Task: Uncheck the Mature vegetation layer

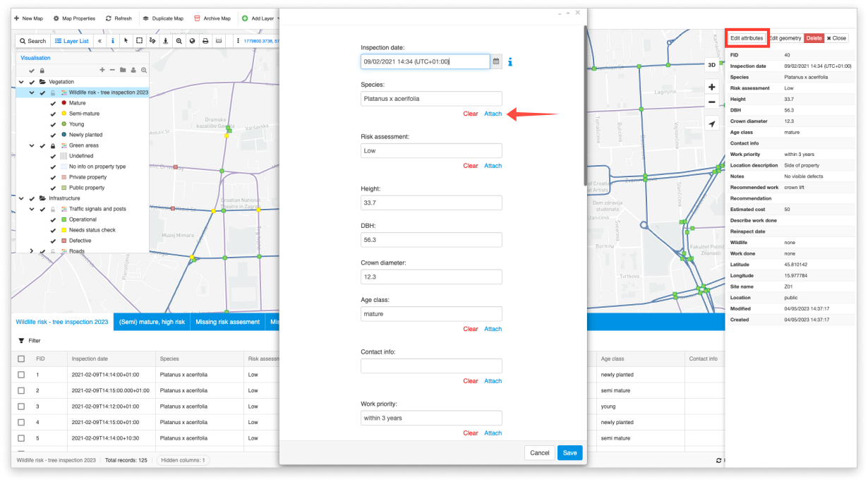Action: pos(52,103)
